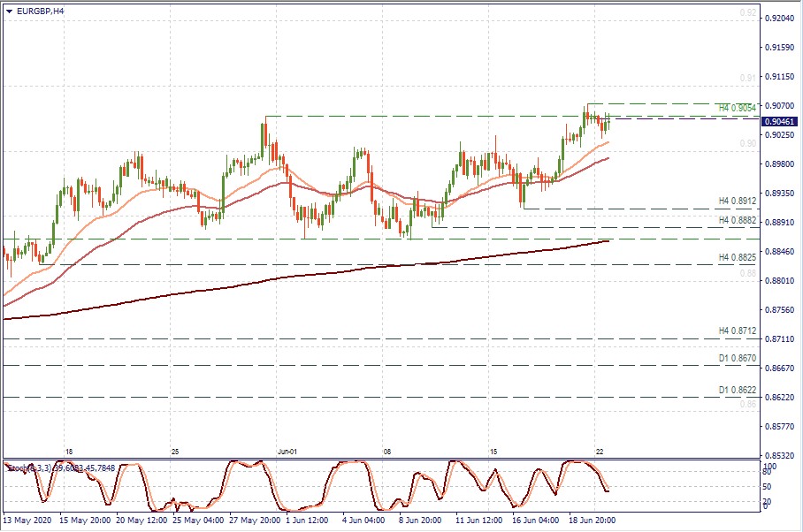
Task: Click the 0.91150 price scale value
Action: (780, 77)
